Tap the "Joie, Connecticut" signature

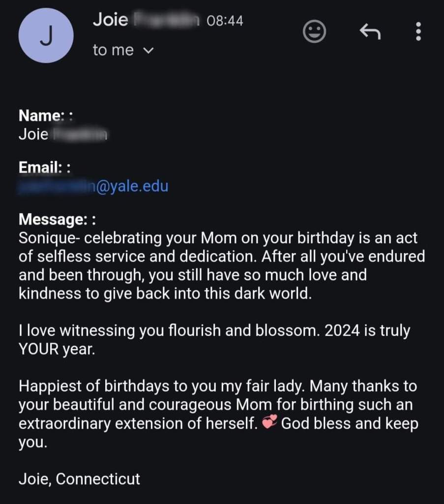coord(79,478)
